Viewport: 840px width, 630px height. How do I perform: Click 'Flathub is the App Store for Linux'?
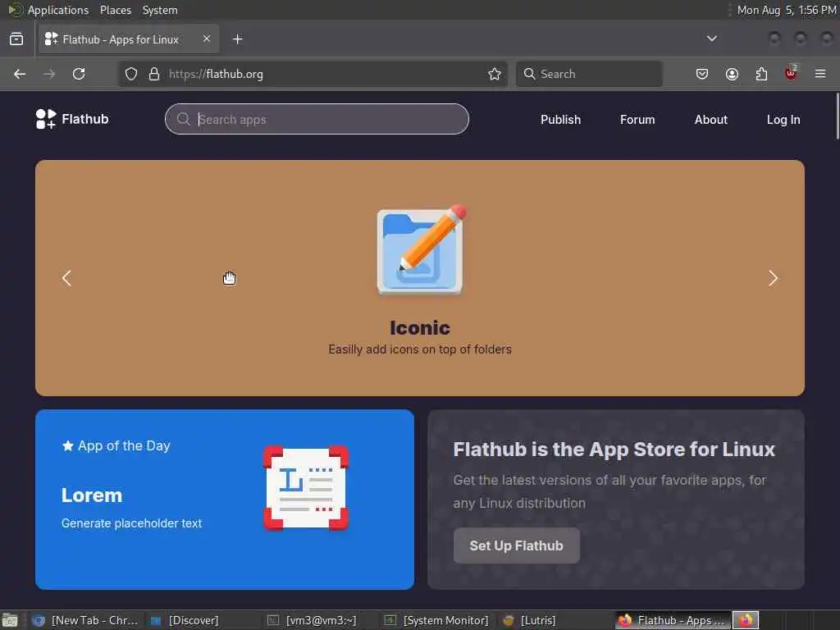tap(614, 450)
